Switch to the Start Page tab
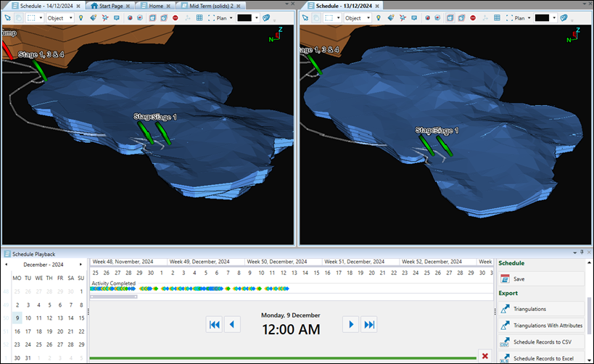This screenshot has height=364, width=594. [x=110, y=5]
